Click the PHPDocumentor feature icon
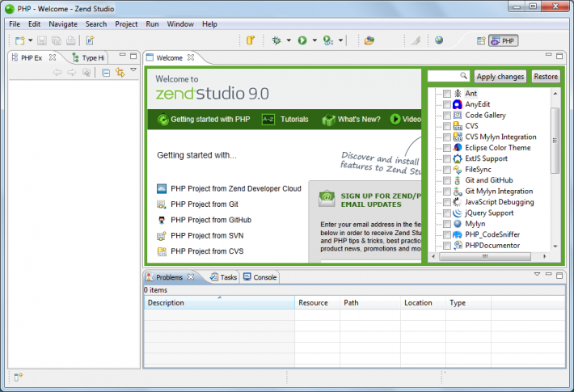Image resolution: width=574 pixels, height=392 pixels. pos(458,245)
